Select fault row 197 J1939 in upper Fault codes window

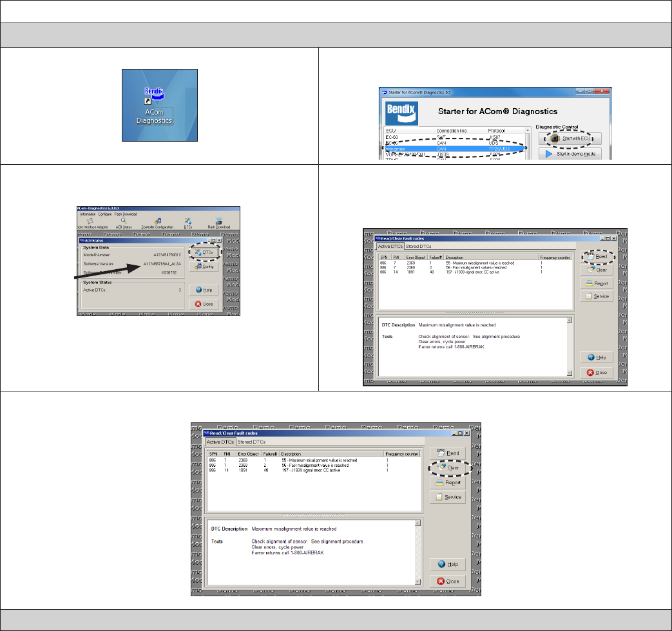click(x=475, y=272)
